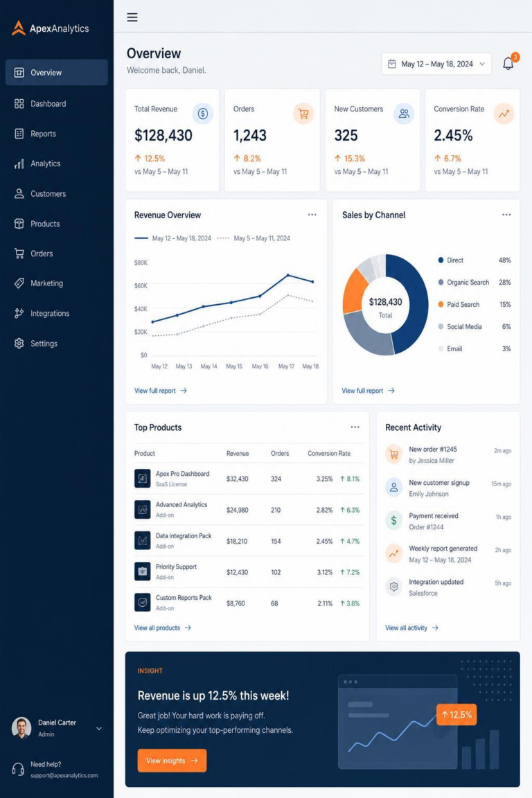Screen dimensions: 532x798
Task: Open the May 12 – May 18 date dropdown
Action: [436, 64]
